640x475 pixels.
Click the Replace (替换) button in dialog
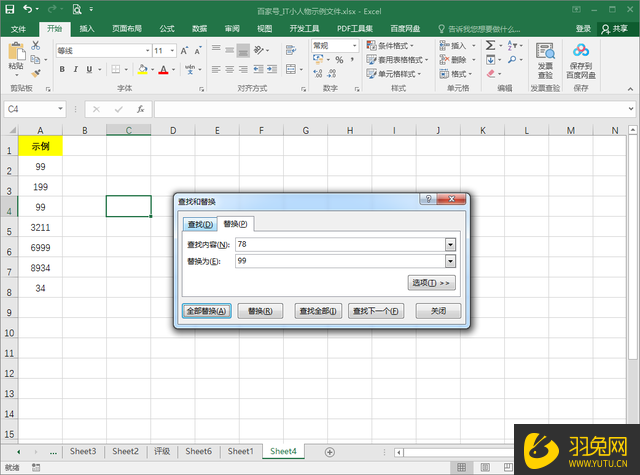(x=260, y=311)
